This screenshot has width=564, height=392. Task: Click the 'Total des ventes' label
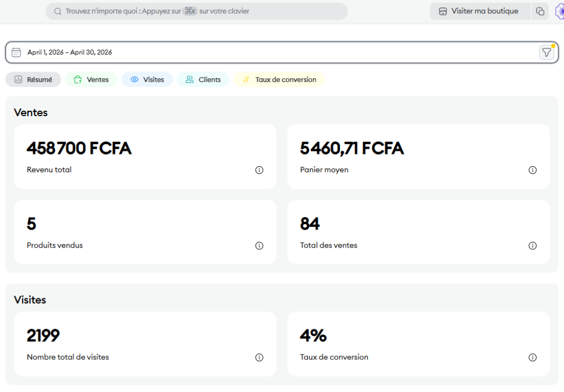(x=329, y=245)
